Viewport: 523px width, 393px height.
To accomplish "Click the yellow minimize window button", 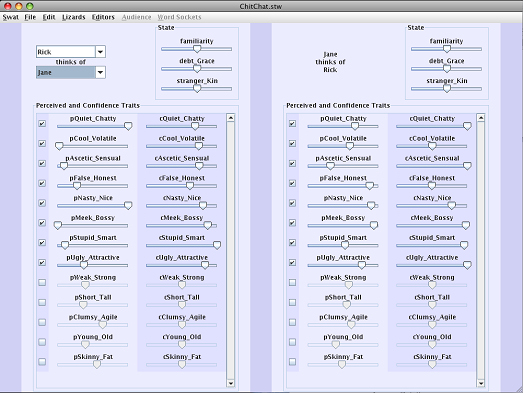I will 19,6.
